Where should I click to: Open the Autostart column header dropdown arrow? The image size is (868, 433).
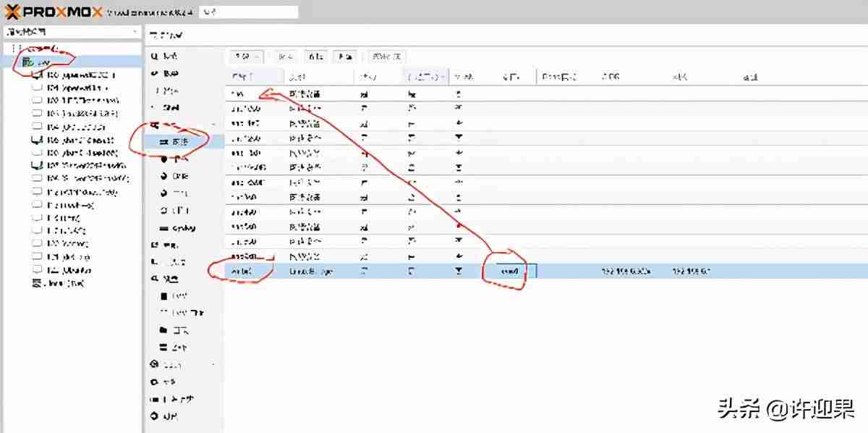[443, 77]
